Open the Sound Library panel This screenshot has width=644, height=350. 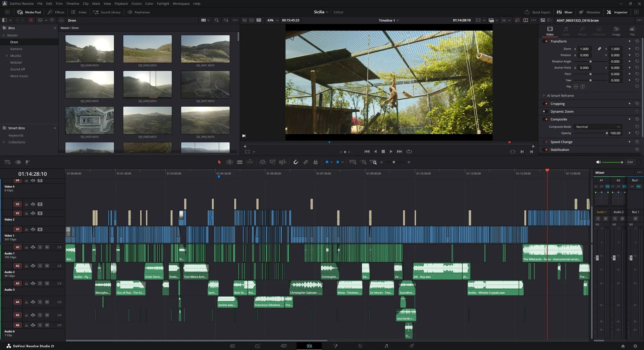107,12
